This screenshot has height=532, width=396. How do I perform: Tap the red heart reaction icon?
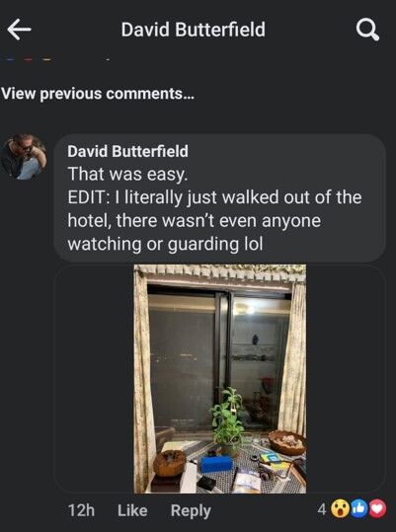(x=377, y=509)
